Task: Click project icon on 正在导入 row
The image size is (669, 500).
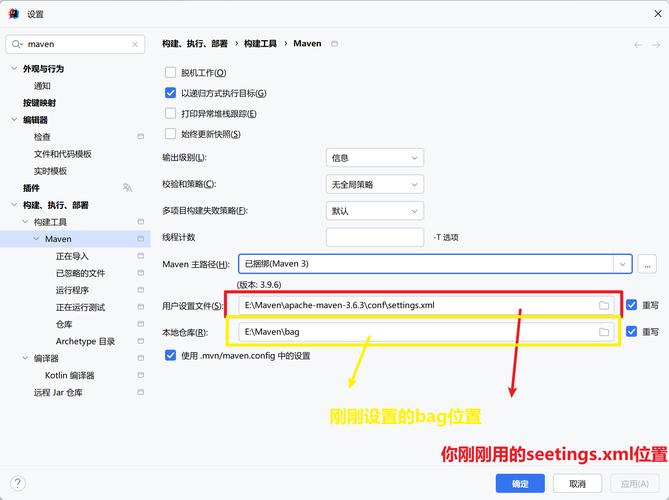Action: click(140, 256)
